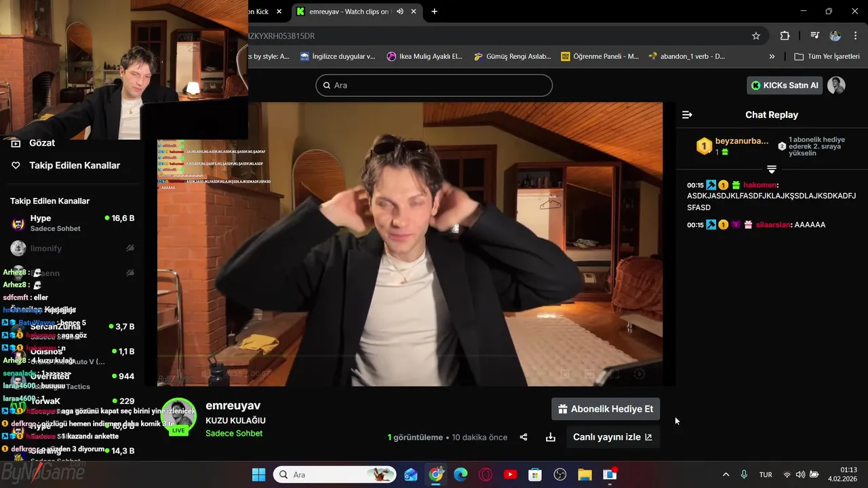This screenshot has height=488, width=868.
Task: Switch the TUR keyboard language indicator
Action: (766, 474)
